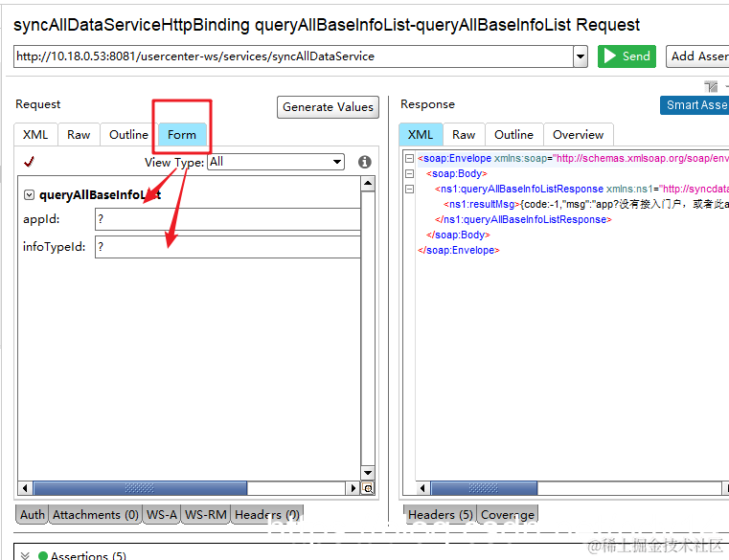
Task: Click the Generate Values button
Action: [328, 107]
